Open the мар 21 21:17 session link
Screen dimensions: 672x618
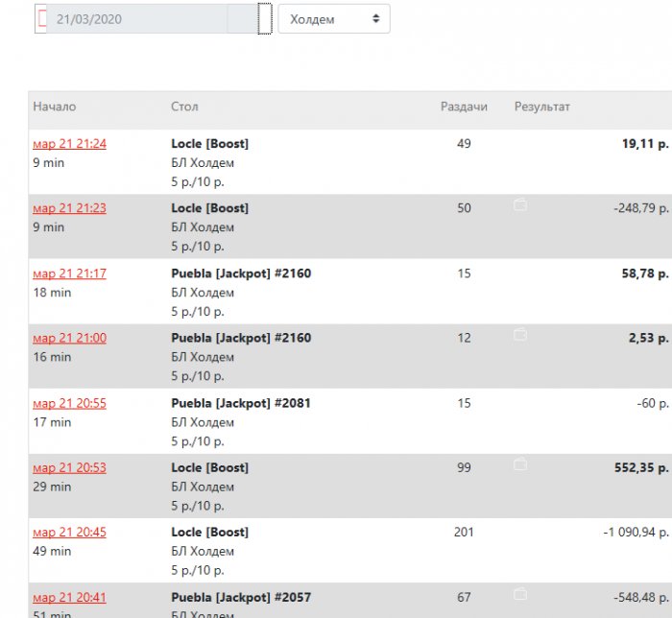pyautogui.click(x=69, y=273)
